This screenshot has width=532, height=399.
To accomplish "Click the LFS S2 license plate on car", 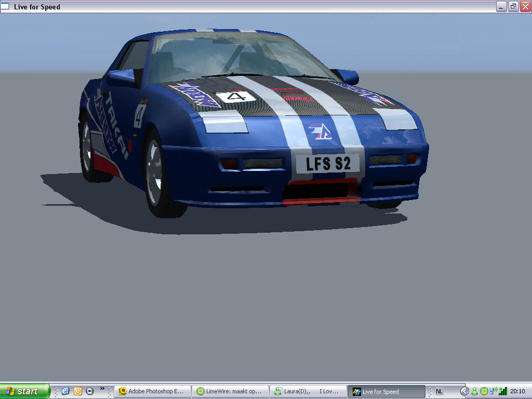I will click(328, 164).
